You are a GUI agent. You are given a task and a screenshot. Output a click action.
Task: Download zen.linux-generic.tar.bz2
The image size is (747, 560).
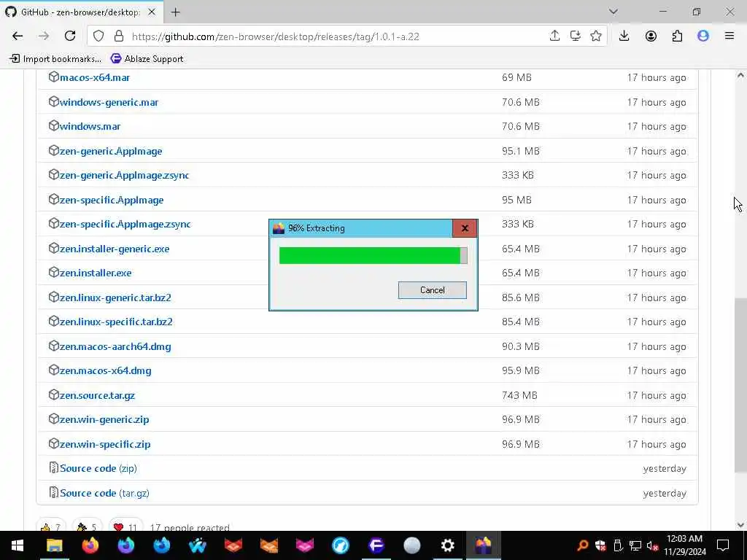point(115,298)
